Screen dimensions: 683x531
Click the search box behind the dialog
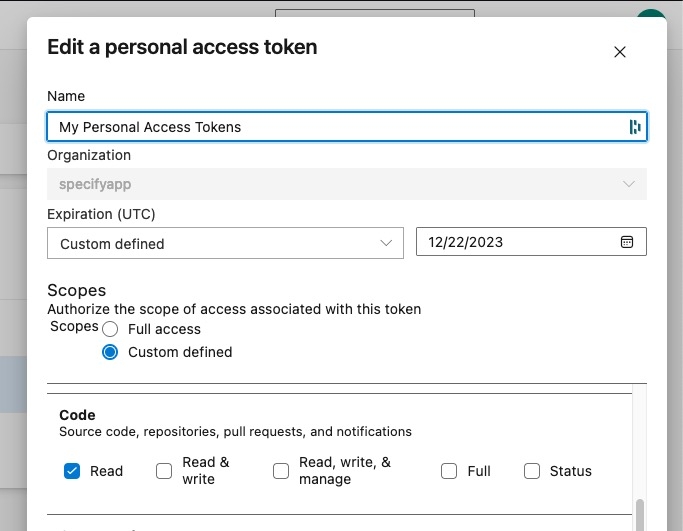tap(374, 12)
